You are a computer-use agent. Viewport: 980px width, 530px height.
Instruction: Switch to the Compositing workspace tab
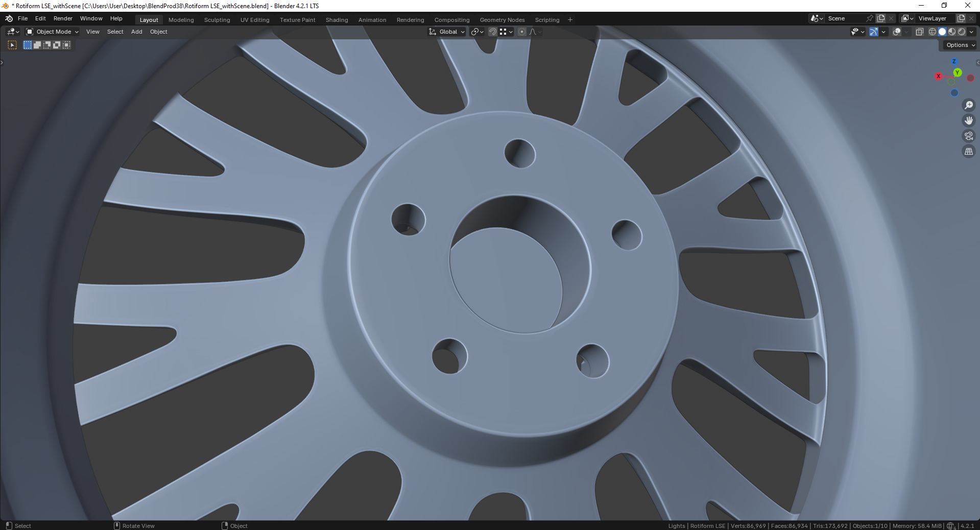click(452, 20)
